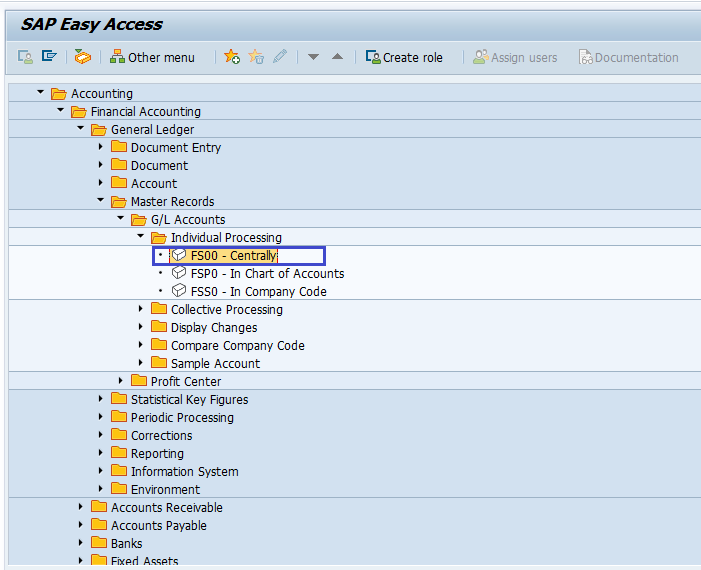Click the Profit Center folder icon
Viewport: 701px width, 570px height.
pos(139,381)
